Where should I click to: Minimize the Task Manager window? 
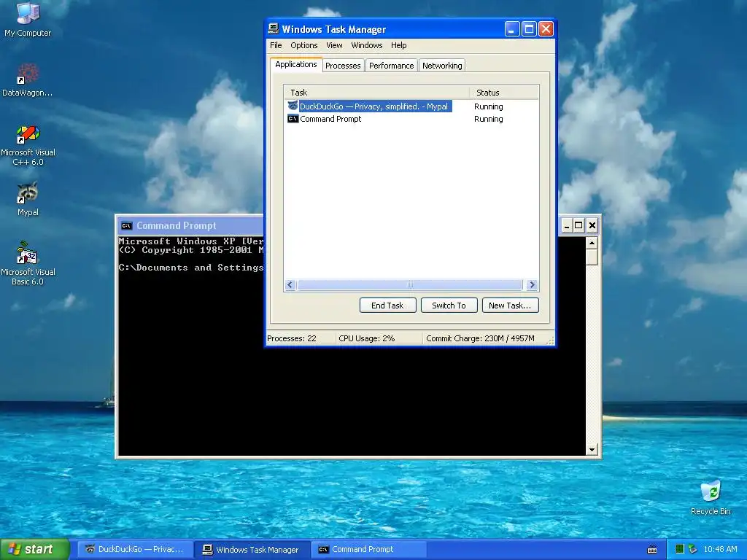point(511,29)
